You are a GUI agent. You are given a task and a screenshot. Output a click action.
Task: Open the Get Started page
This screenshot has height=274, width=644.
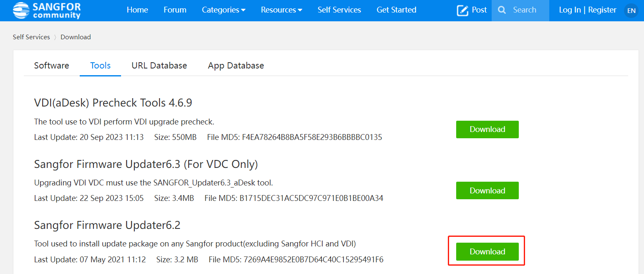coord(396,10)
